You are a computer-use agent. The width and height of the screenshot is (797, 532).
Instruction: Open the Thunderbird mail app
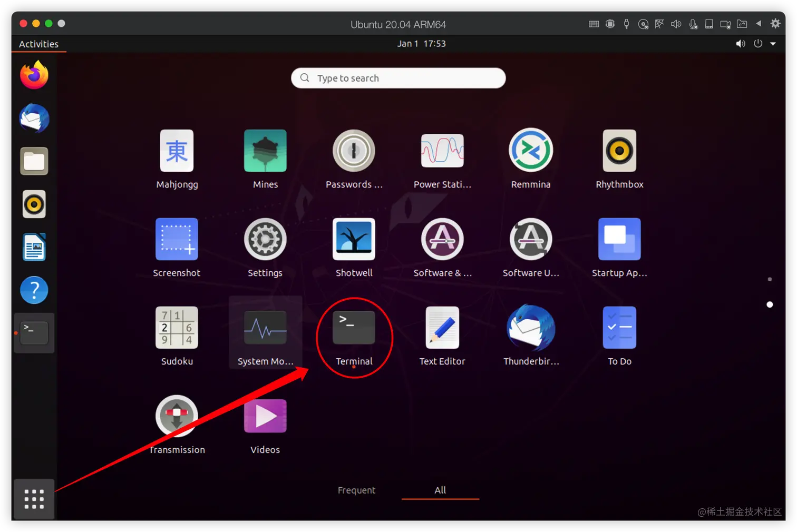tap(531, 327)
